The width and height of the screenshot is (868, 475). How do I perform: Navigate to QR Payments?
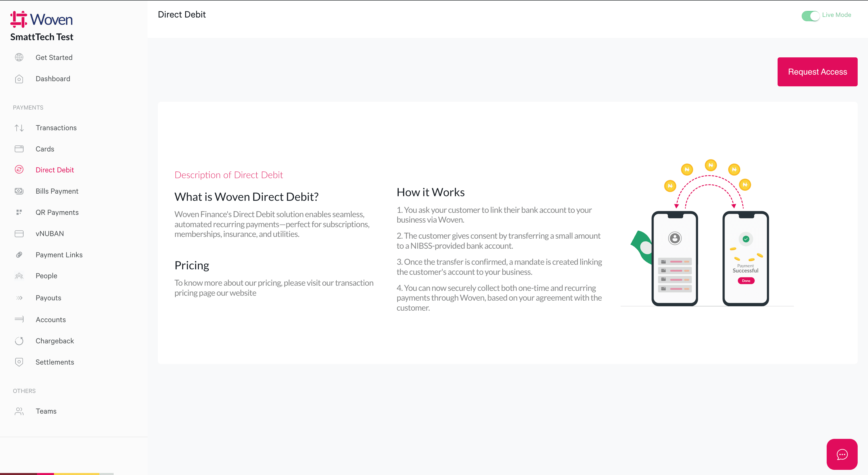[57, 212]
